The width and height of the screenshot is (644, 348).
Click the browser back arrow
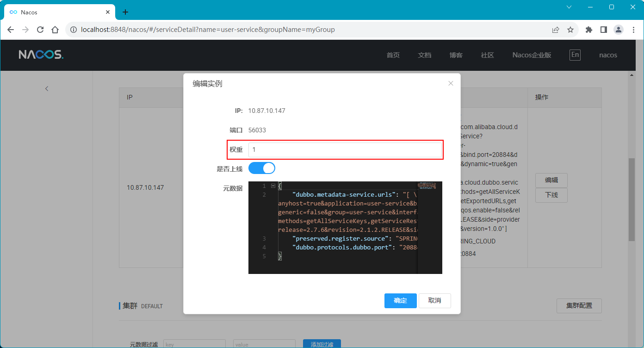pyautogui.click(x=11, y=30)
